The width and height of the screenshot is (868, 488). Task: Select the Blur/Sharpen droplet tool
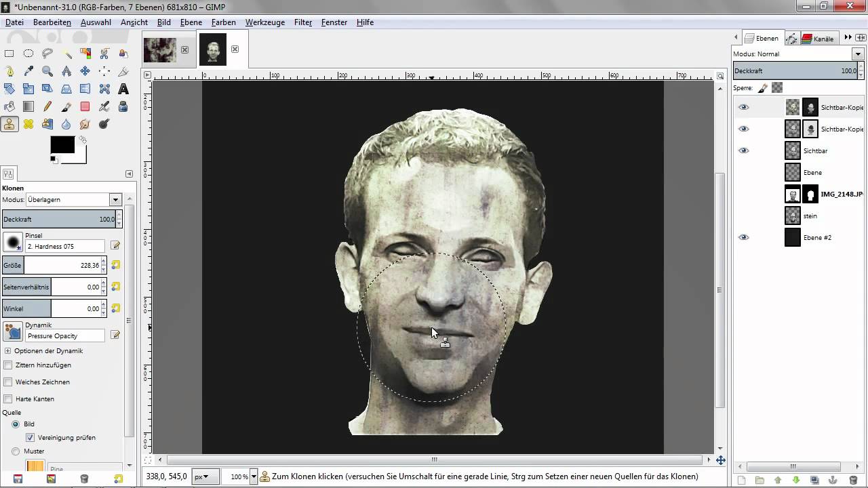coord(66,124)
